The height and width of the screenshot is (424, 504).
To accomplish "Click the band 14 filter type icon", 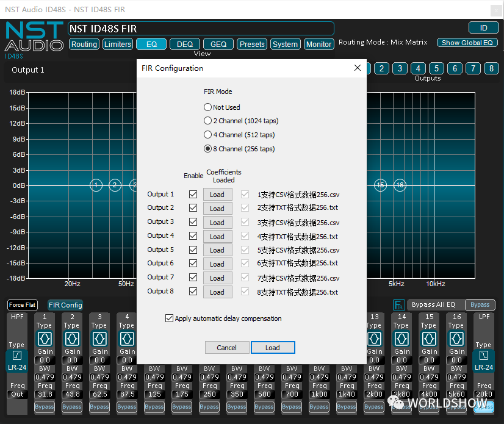I will (x=401, y=339).
